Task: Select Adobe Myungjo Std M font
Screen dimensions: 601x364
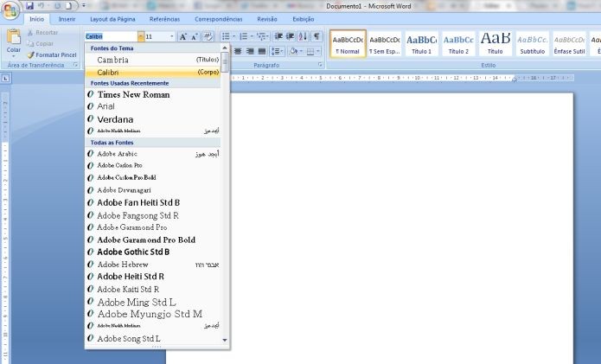Action: [152, 314]
